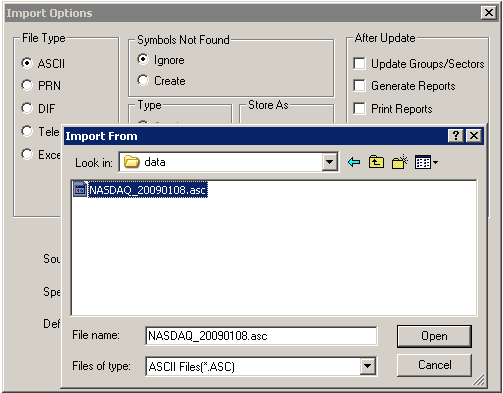The image size is (503, 393).
Task: Select the PRN file type
Action: [27, 85]
